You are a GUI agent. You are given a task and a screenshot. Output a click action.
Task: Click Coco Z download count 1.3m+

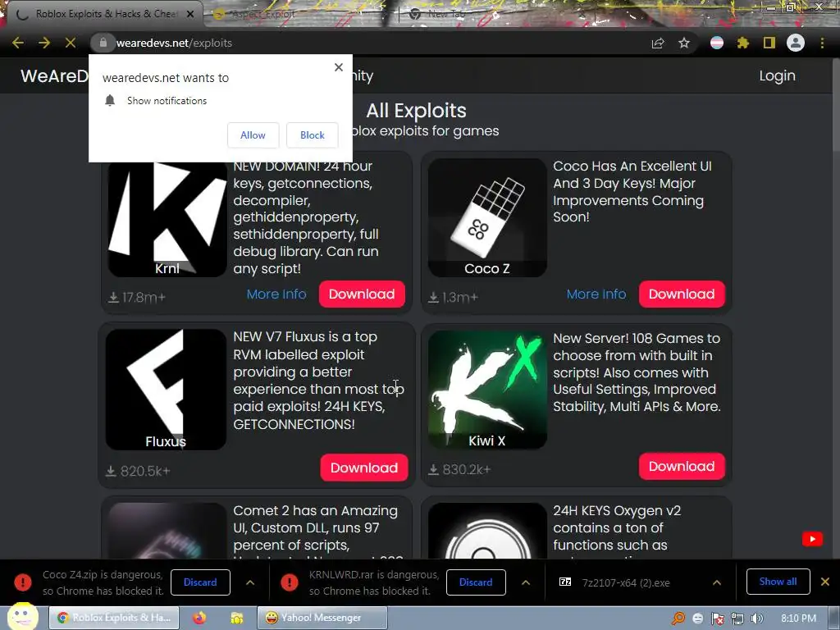coord(453,297)
